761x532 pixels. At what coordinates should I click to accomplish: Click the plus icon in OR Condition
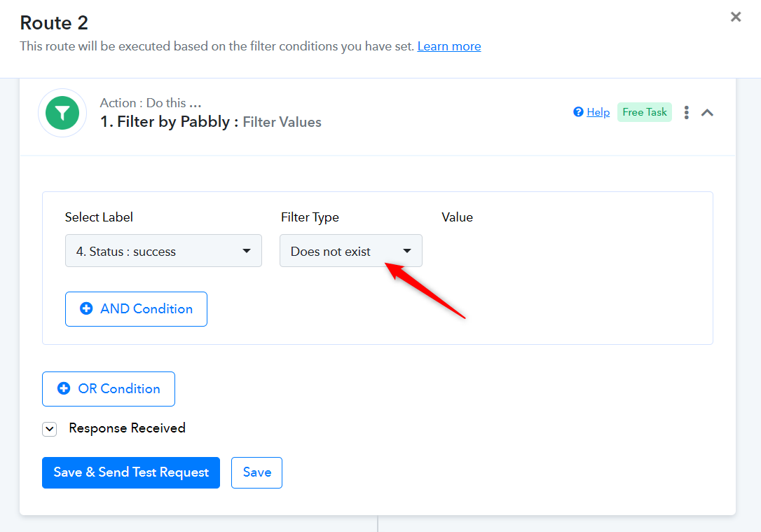(64, 388)
